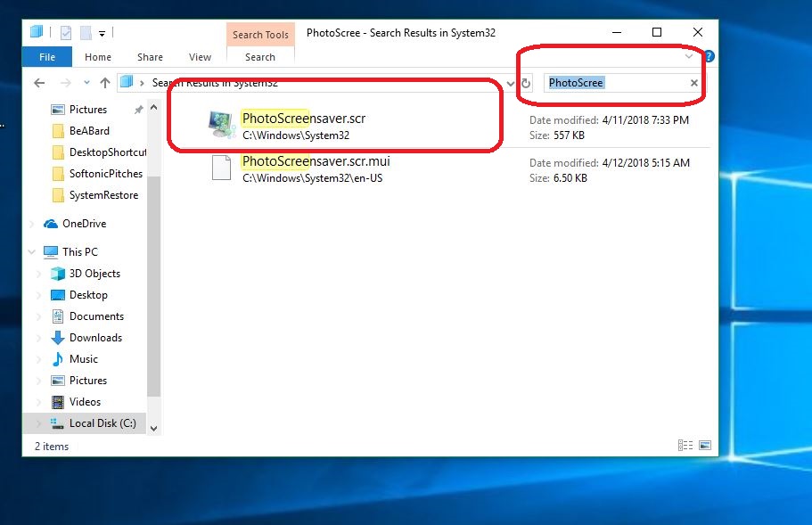This screenshot has width=812, height=525.
Task: Click the New Folder quick access icon
Action: (85, 33)
